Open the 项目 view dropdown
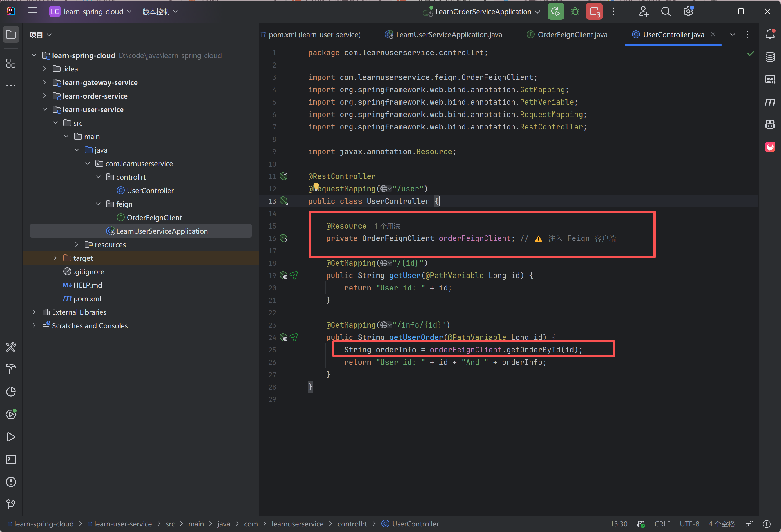 pos(40,35)
